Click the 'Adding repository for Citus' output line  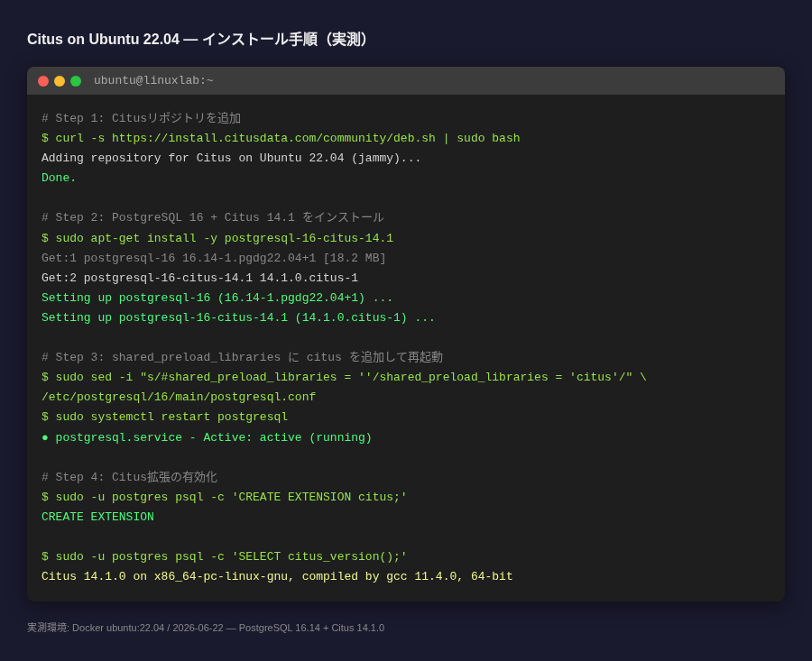pyautogui.click(x=231, y=158)
